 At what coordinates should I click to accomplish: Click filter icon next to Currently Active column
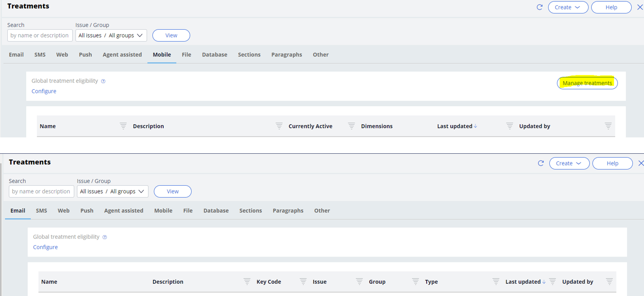tap(351, 126)
